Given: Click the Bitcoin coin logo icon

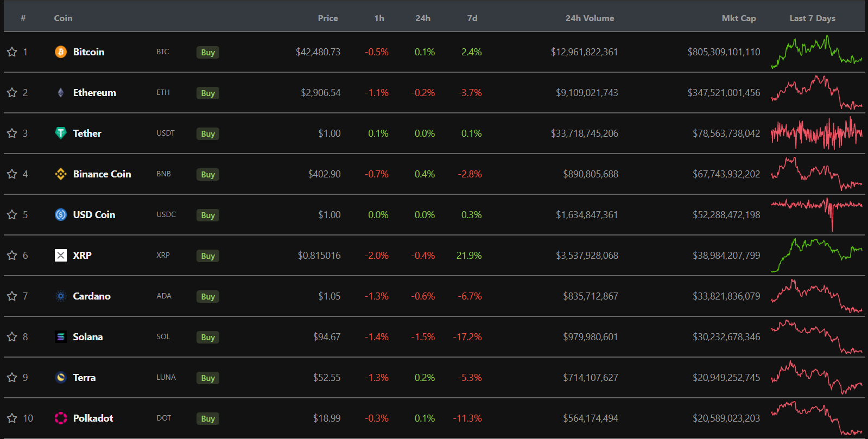Looking at the screenshot, I should click(61, 52).
